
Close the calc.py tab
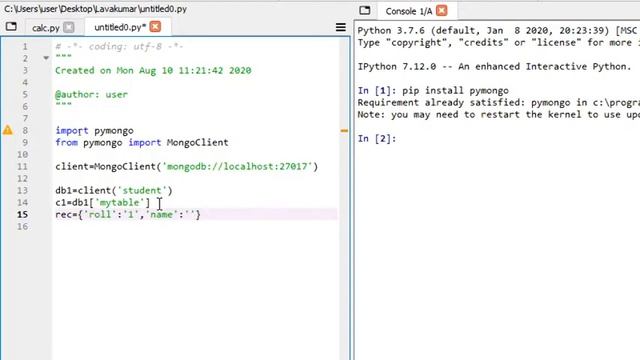(69, 27)
